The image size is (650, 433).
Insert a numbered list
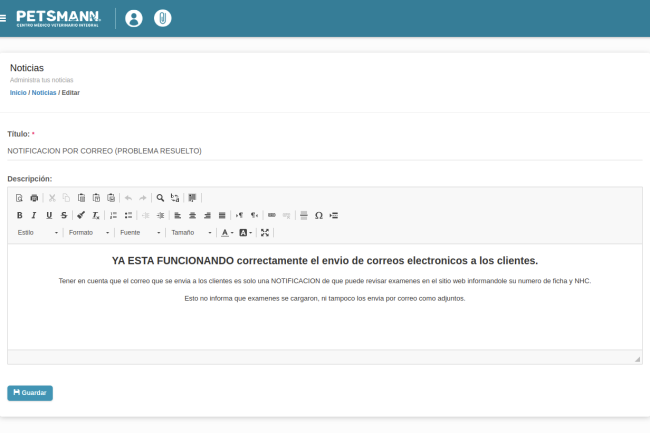pyautogui.click(x=113, y=215)
